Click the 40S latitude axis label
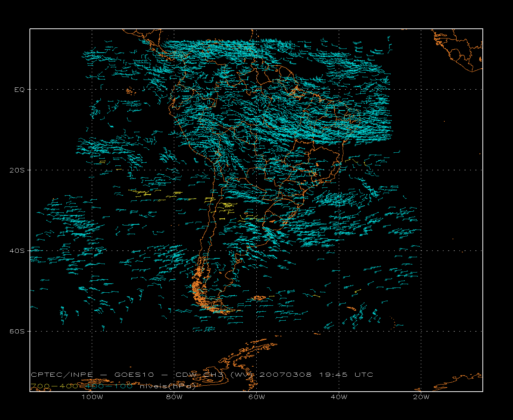Image resolution: width=513 pixels, height=420 pixels. 17,251
